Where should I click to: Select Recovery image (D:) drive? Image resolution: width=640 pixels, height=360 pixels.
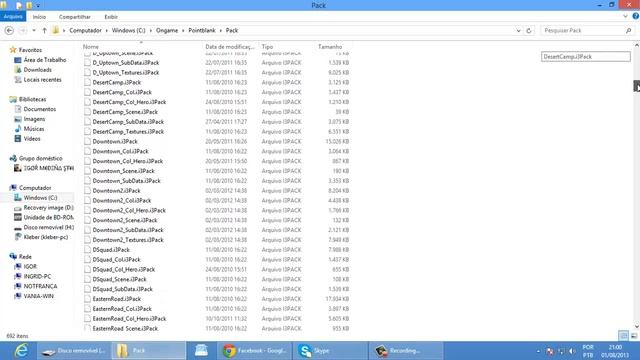[49, 207]
